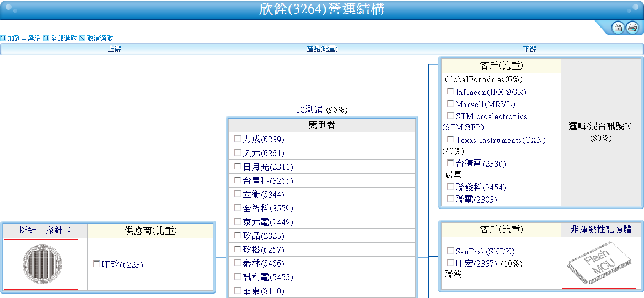Click the printer icon to print
The height and width of the screenshot is (298, 644).
[x=632, y=28]
